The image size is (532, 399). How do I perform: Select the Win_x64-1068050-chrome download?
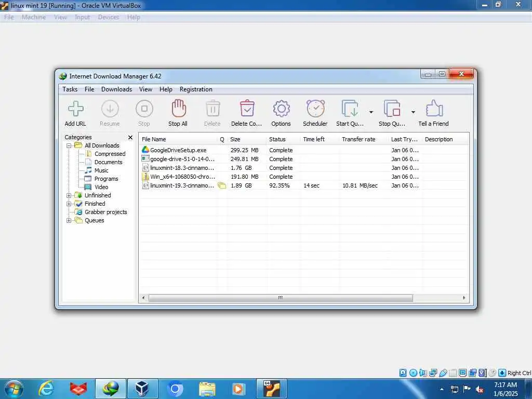coord(303,177)
